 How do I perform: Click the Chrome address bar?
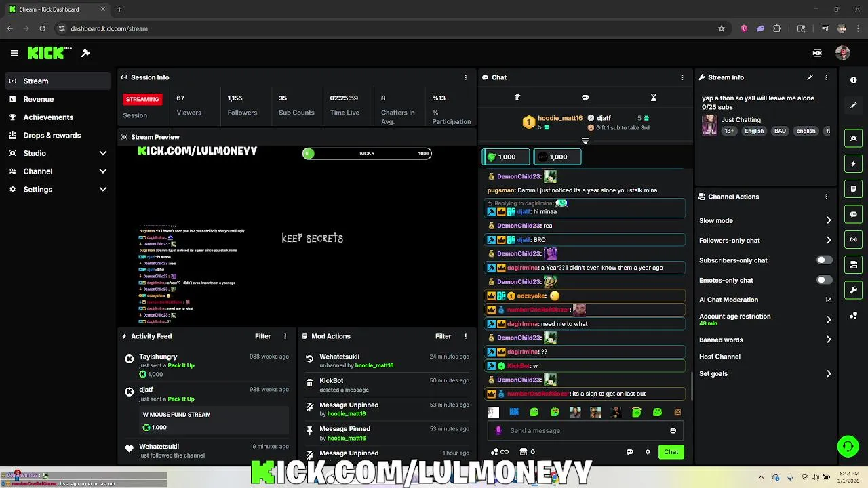tap(383, 28)
